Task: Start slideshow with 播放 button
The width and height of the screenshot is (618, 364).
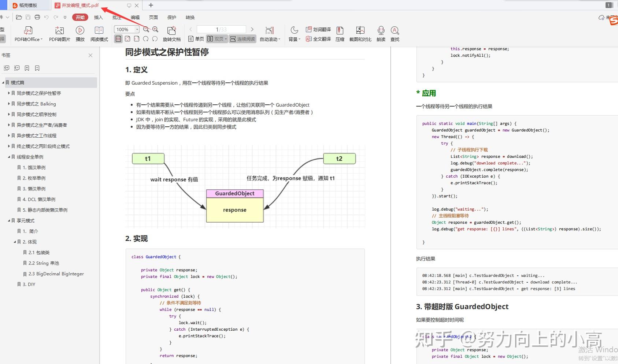Action: tap(80, 34)
